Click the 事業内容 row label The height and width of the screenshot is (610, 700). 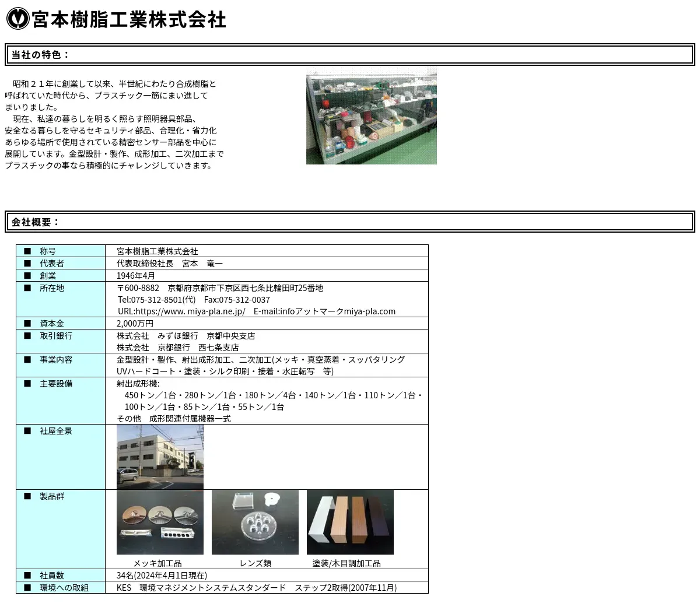(56, 360)
